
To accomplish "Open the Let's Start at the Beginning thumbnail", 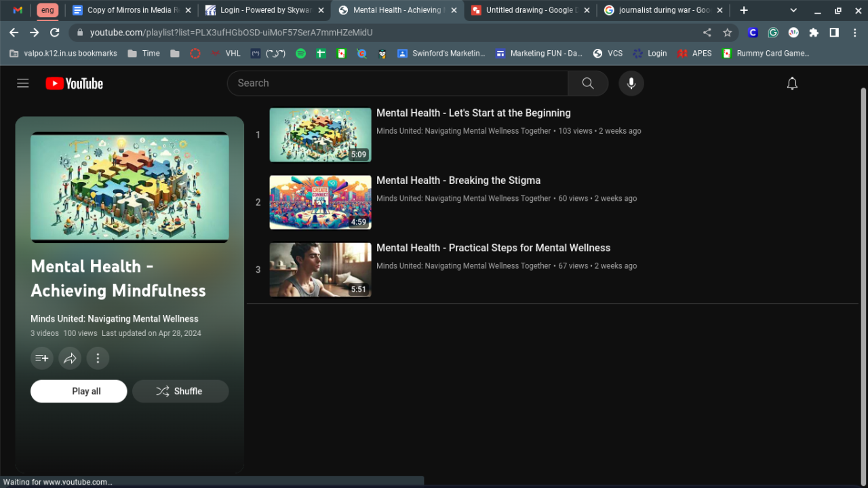I will coord(320,135).
